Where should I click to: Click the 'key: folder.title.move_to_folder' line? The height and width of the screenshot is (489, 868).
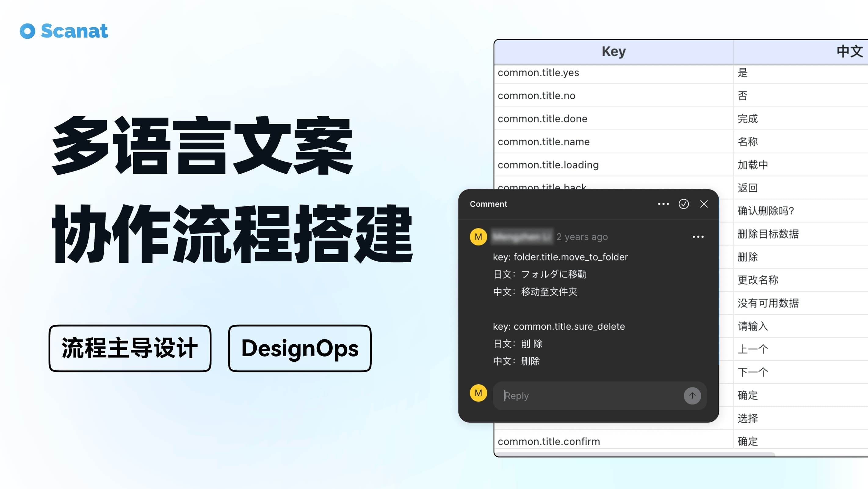[560, 257]
